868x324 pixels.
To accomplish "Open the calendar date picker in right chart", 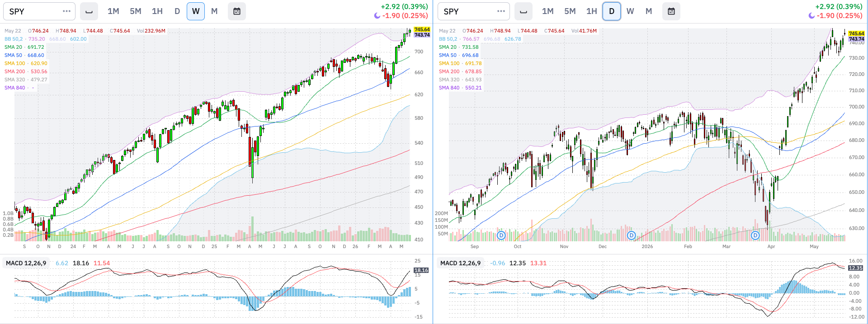I will coord(671,11).
